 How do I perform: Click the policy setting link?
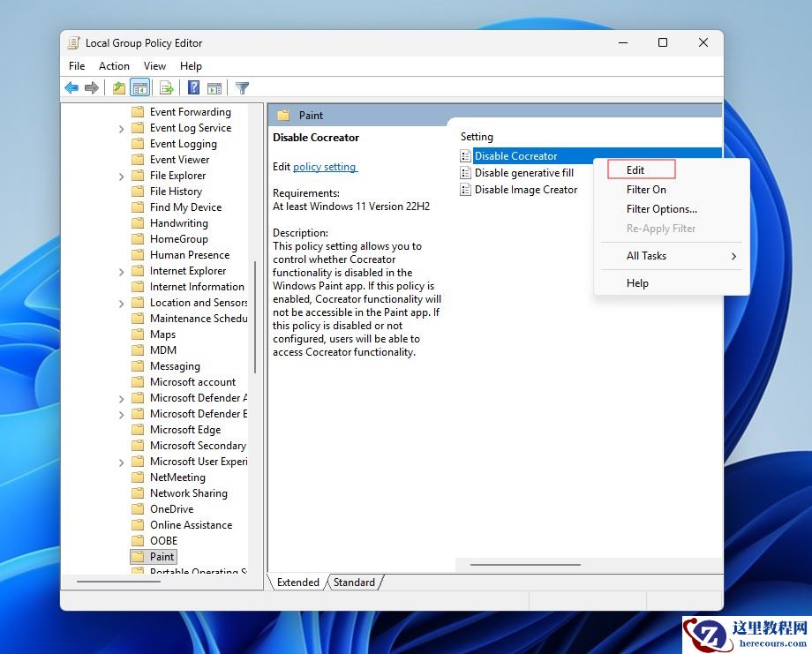[325, 167]
